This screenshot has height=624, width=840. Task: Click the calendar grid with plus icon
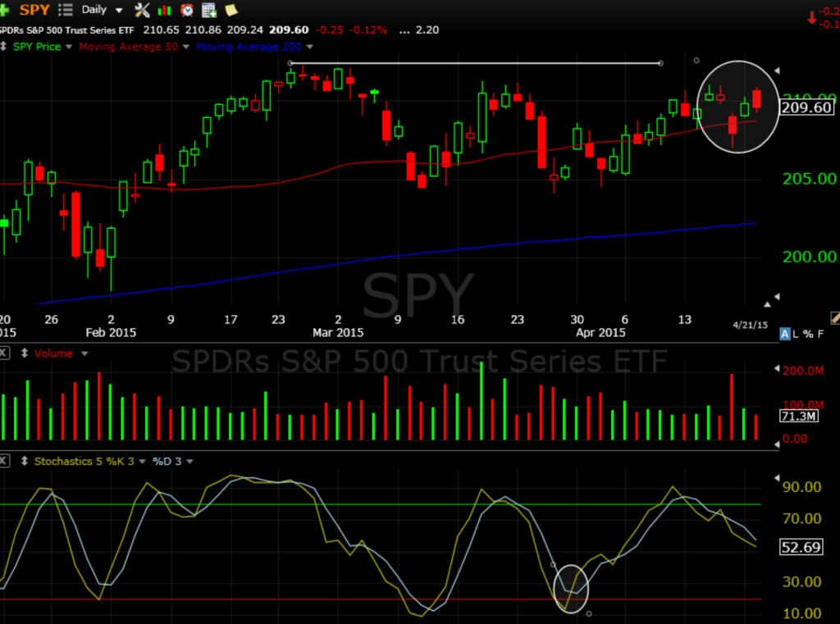click(209, 10)
